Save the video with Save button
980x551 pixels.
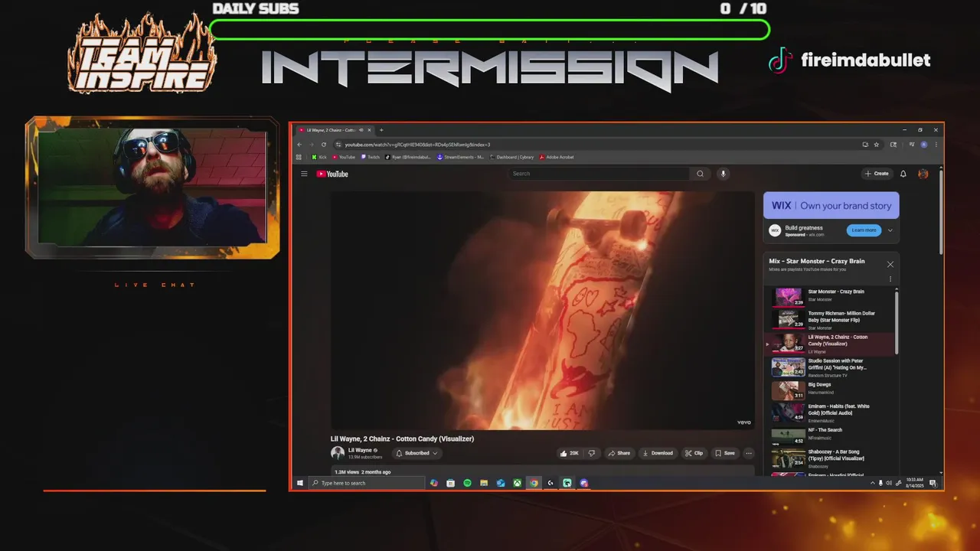tap(725, 453)
